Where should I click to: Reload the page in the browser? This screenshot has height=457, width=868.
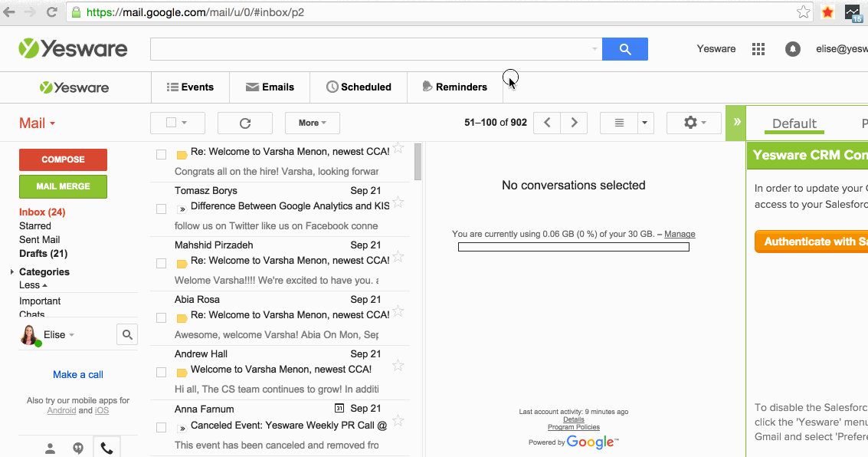51,12
